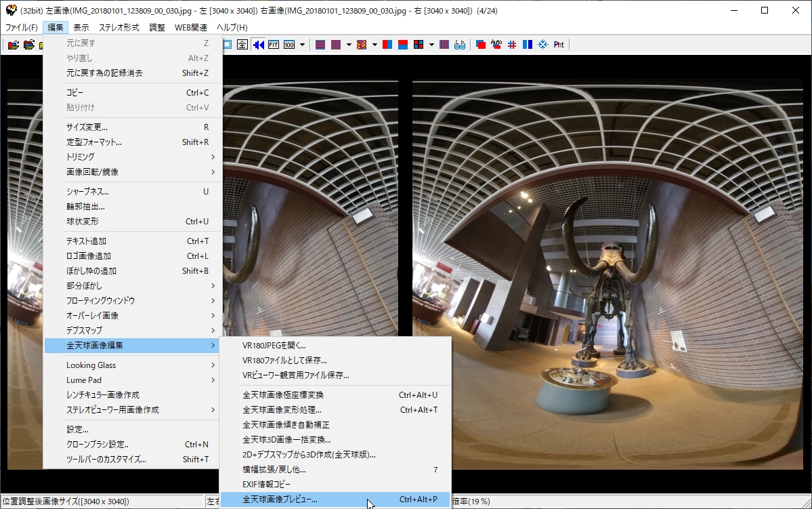Expand the 部分ぼかし submenu

[133, 286]
